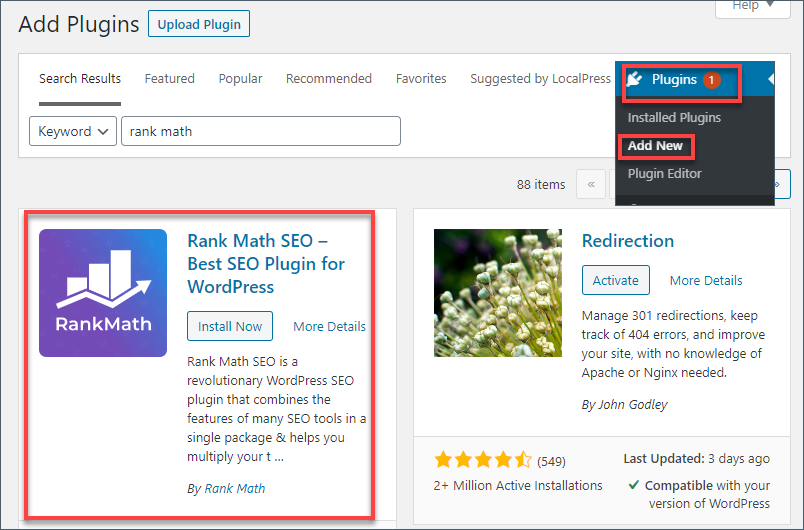Open the Redirection plugin title link
This screenshot has width=804, height=530.
628,240
